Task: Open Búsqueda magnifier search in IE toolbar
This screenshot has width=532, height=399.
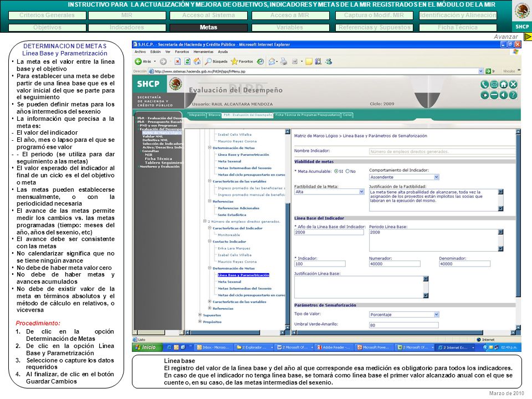Action: click(216, 62)
